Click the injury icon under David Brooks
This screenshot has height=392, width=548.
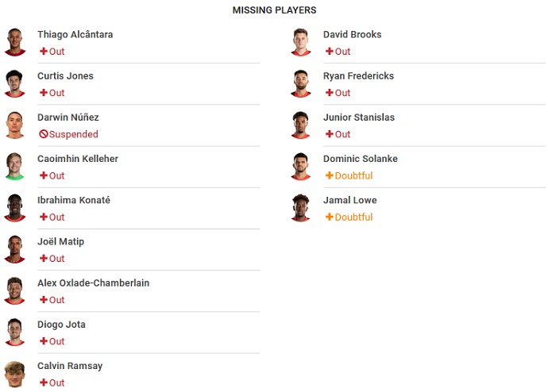pyautogui.click(x=330, y=52)
